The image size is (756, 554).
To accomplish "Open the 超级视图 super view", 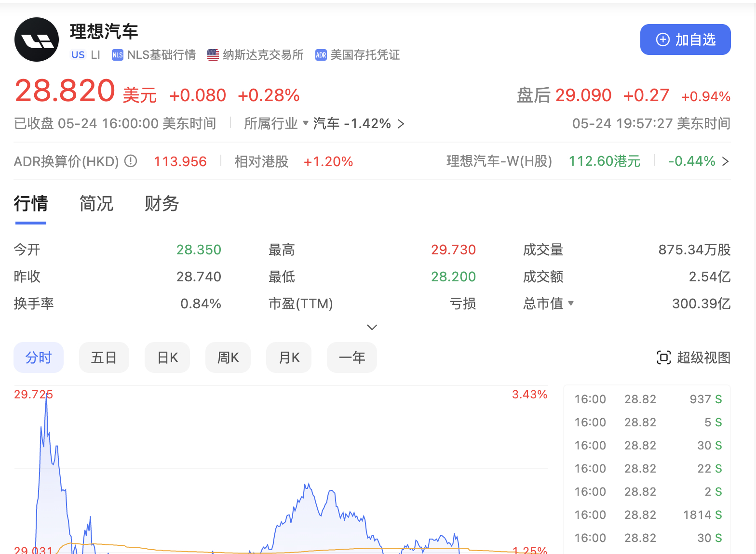I will point(694,357).
